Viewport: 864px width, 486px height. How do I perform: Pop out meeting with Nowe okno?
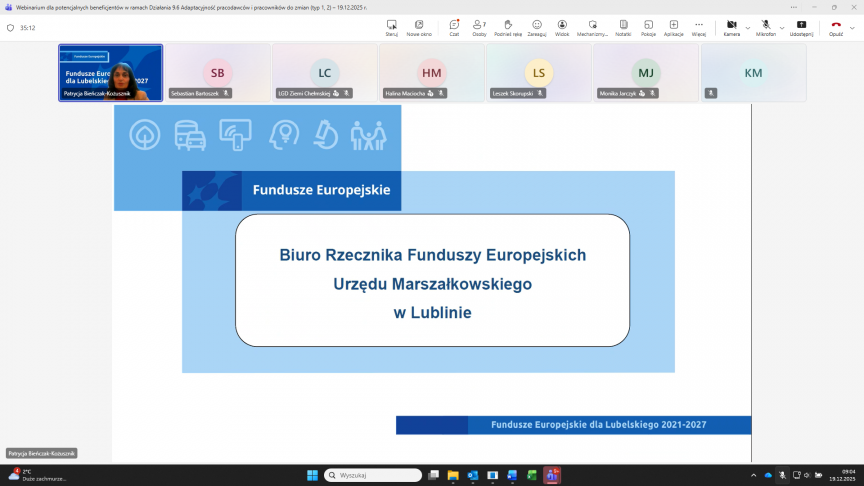click(x=419, y=26)
